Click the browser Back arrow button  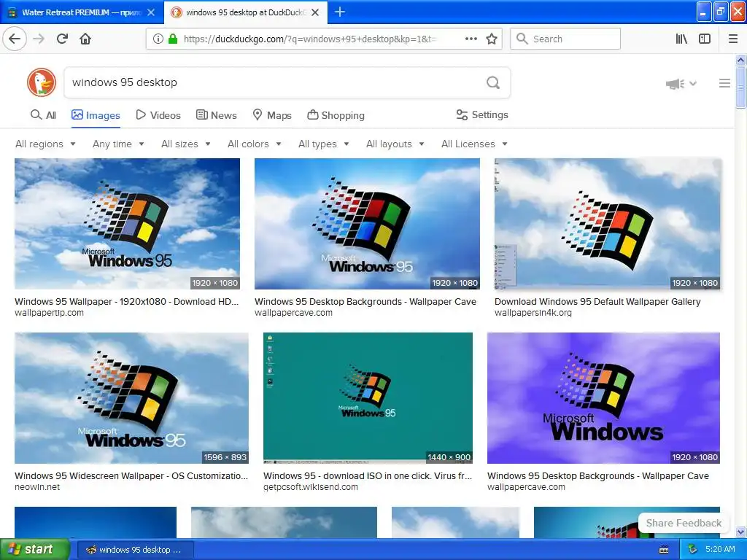15,39
